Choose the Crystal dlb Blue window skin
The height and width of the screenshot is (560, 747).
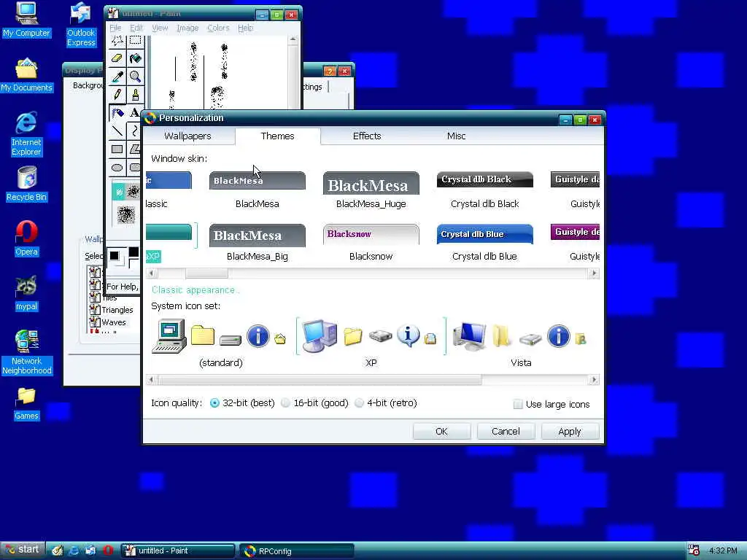tap(485, 243)
